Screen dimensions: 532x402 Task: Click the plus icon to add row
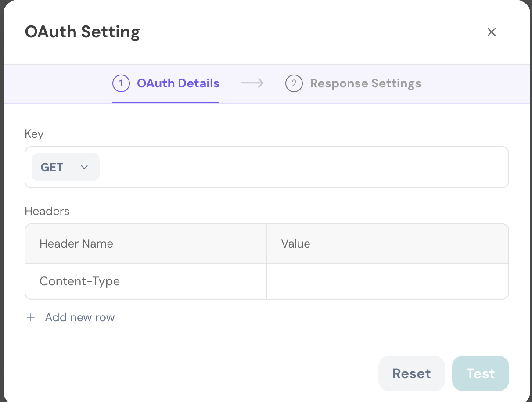click(31, 317)
